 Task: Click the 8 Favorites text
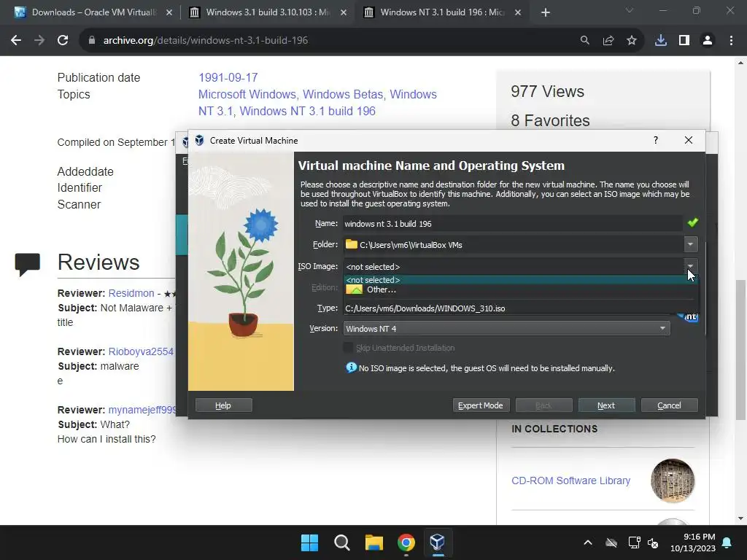550,120
